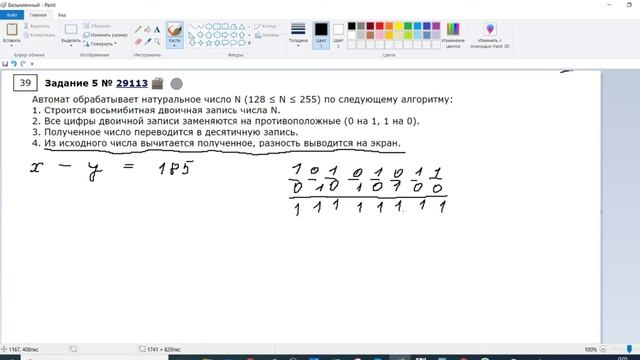Click the Select (Выделить) rectangle icon
This screenshot has width=640, height=360.
[x=71, y=29]
